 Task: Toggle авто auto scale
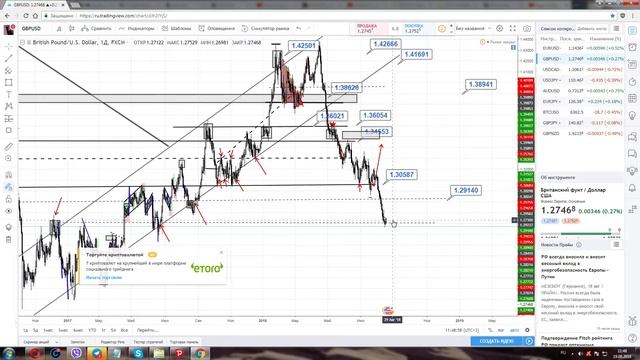coord(514,330)
